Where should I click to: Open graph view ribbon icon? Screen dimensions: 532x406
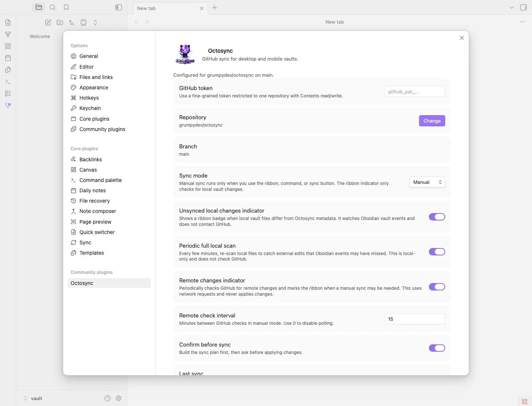(8, 34)
